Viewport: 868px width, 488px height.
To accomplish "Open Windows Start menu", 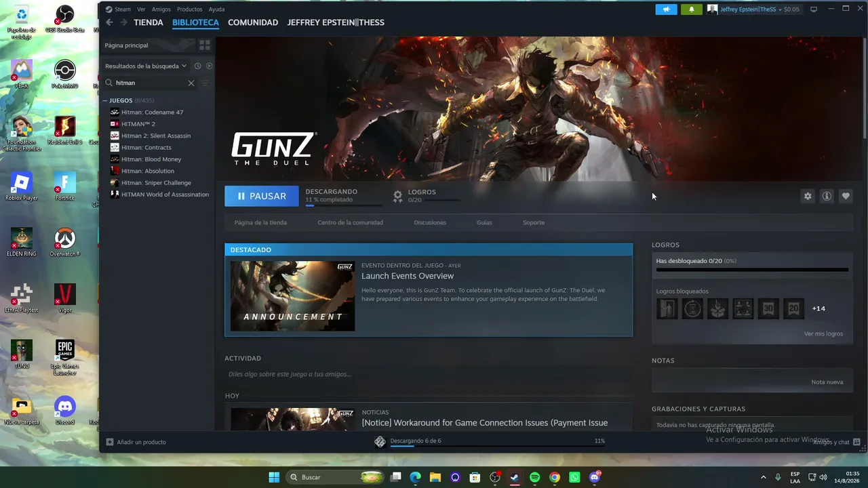I will 274,477.
